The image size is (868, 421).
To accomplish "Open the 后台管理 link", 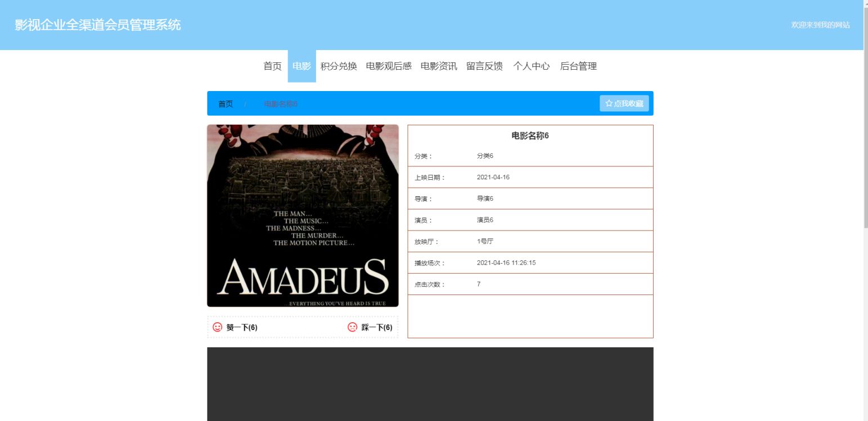I will pyautogui.click(x=578, y=66).
